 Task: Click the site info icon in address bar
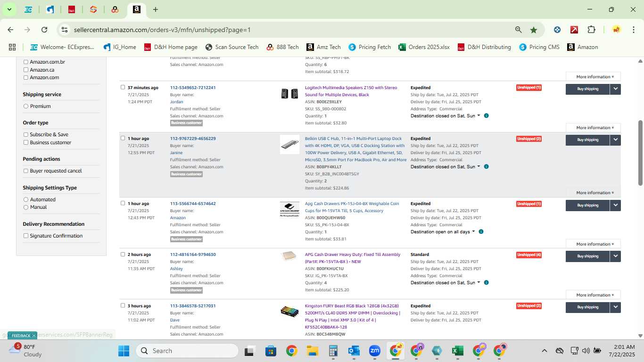coord(65,30)
